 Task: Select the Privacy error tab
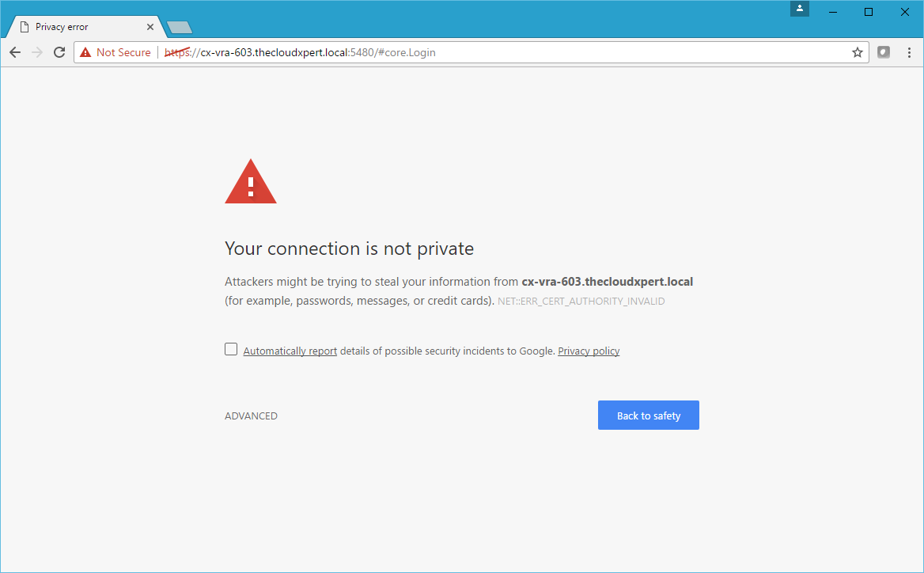click(79, 27)
